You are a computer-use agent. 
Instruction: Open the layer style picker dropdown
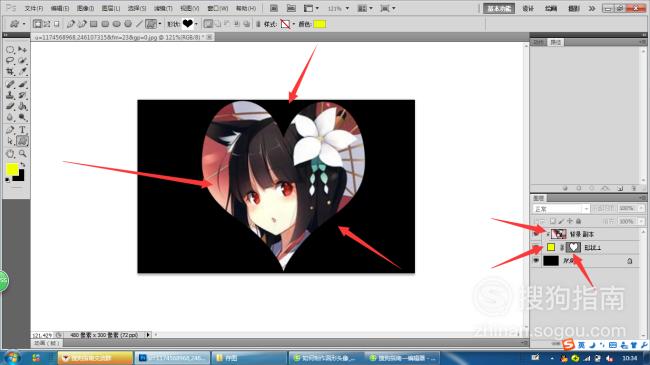[x=293, y=24]
